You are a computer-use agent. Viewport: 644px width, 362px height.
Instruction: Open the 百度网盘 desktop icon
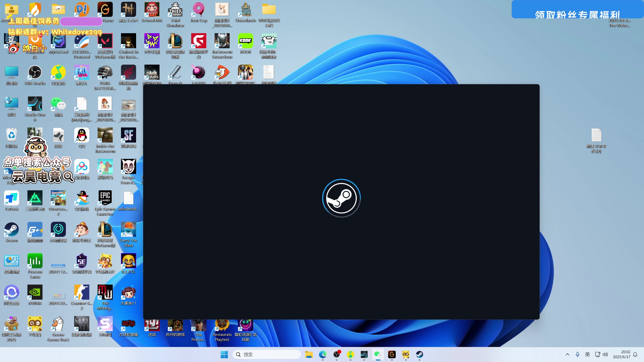click(82, 169)
